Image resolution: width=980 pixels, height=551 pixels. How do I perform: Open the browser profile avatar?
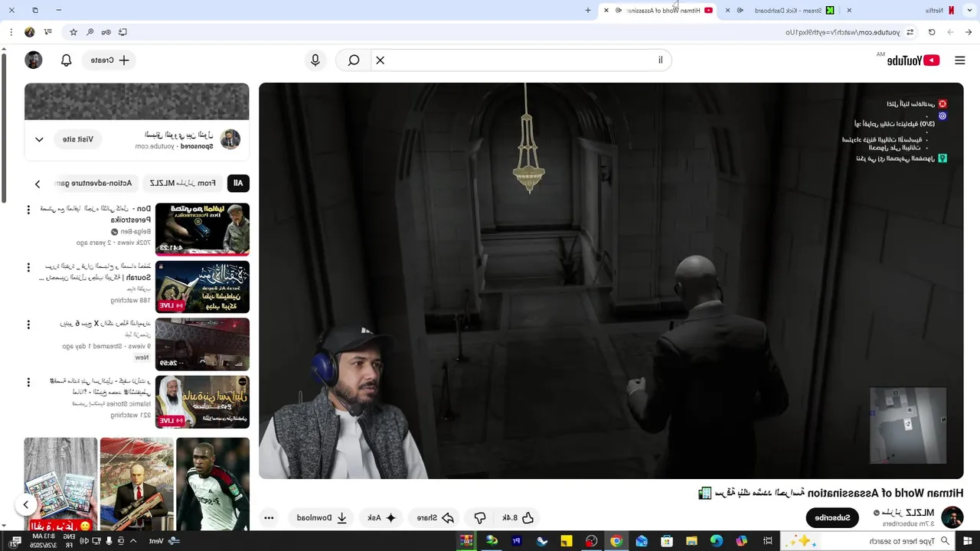(x=29, y=32)
